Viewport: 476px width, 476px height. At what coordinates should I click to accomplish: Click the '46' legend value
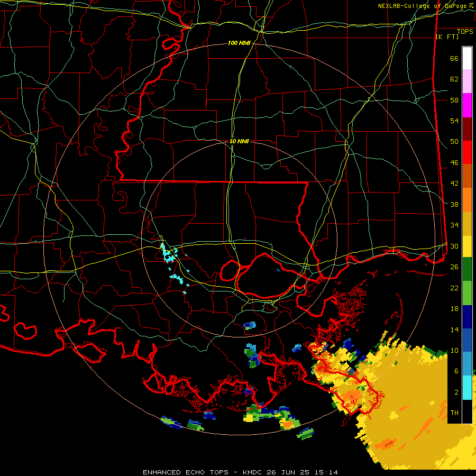pyautogui.click(x=454, y=163)
